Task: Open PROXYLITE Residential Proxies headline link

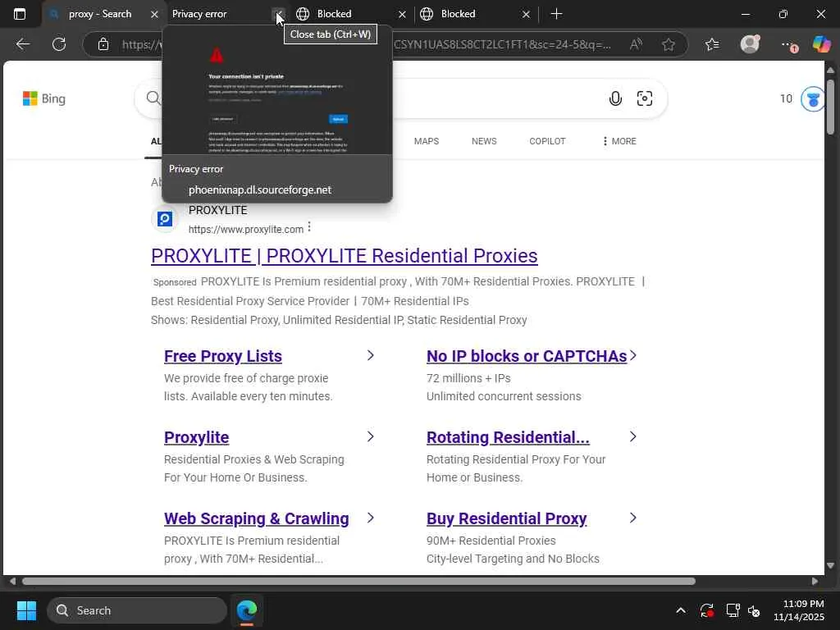Action: click(344, 256)
